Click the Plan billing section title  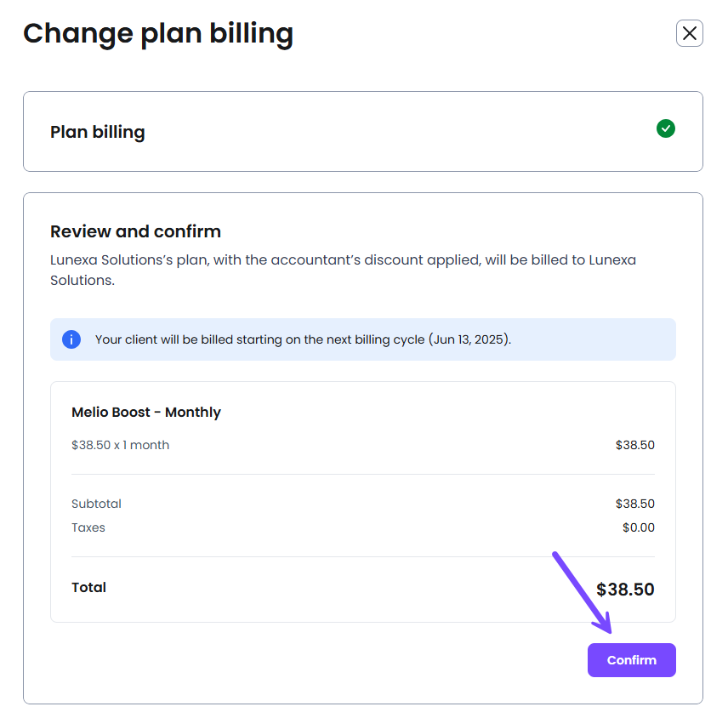[x=98, y=132]
